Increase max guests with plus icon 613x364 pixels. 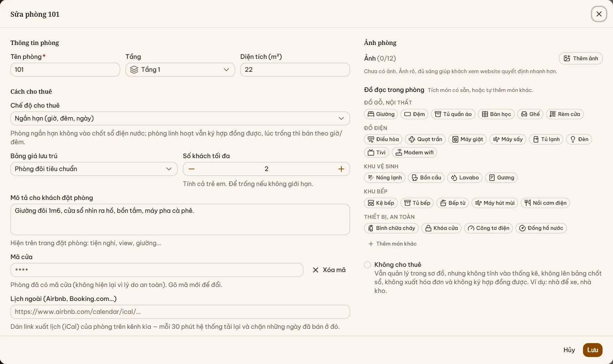[341, 169]
